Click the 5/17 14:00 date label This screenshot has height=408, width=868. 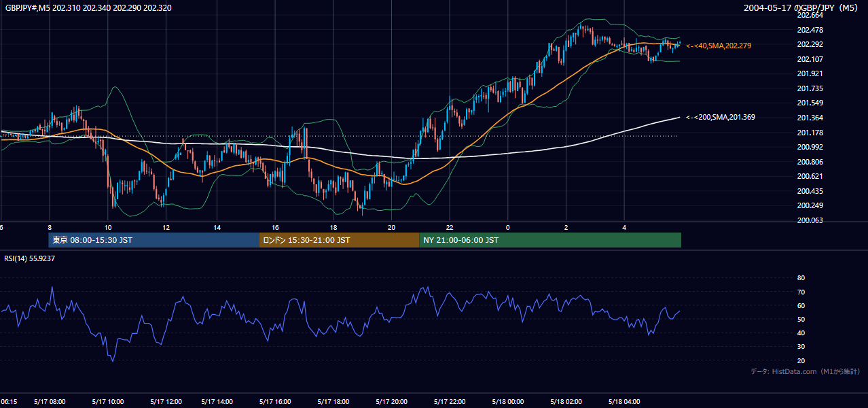click(217, 402)
